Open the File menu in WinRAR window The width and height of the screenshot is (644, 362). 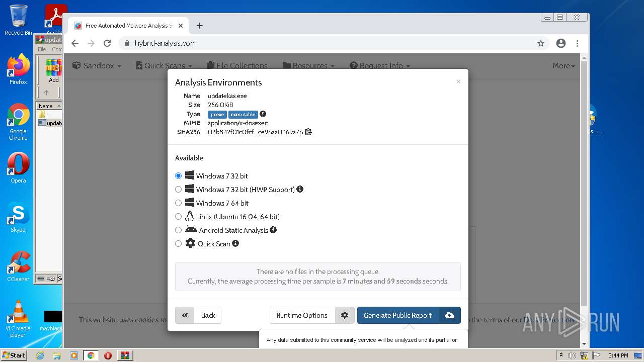[42, 49]
